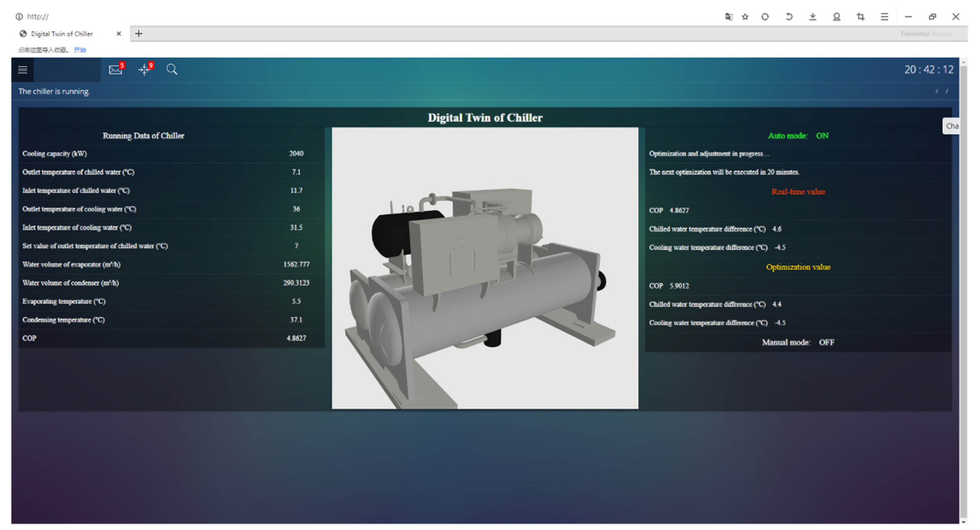Click the alerts icon with 9 badge
This screenshot has height=530, width=980.
coord(144,70)
